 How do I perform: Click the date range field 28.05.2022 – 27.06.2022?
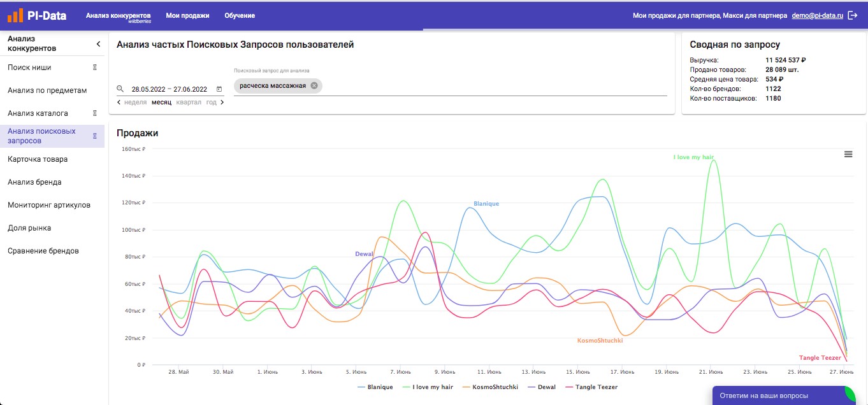(169, 89)
